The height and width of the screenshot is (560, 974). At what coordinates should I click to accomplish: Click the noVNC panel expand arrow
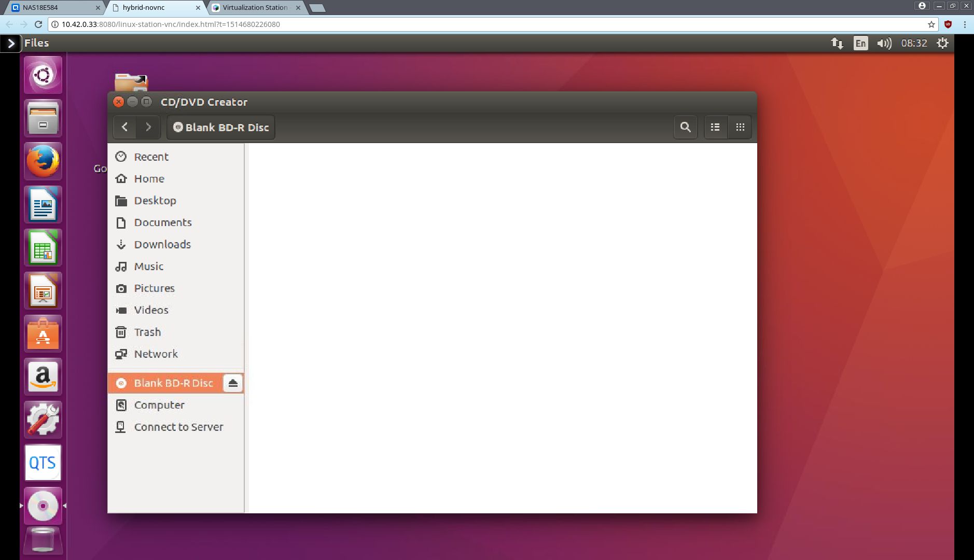click(10, 44)
